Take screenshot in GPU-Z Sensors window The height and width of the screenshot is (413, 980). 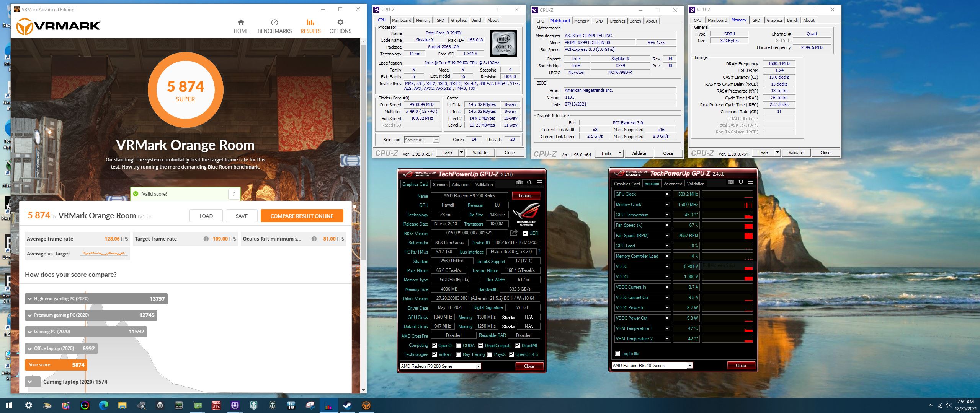[x=731, y=182]
